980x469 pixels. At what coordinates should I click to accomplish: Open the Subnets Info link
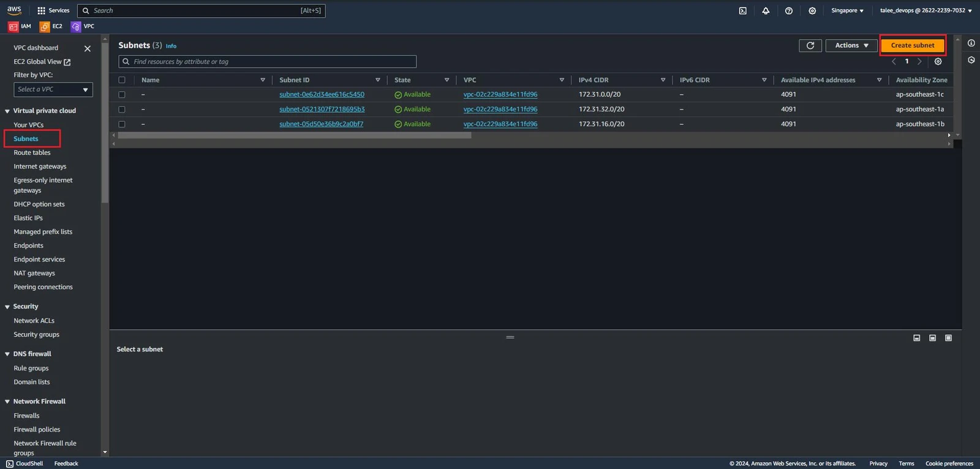(171, 46)
